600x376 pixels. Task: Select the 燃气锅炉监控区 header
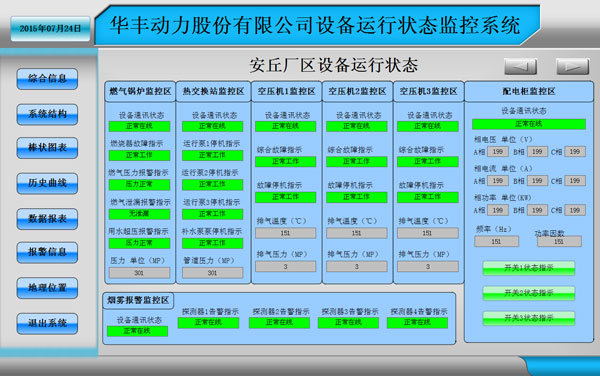140,91
